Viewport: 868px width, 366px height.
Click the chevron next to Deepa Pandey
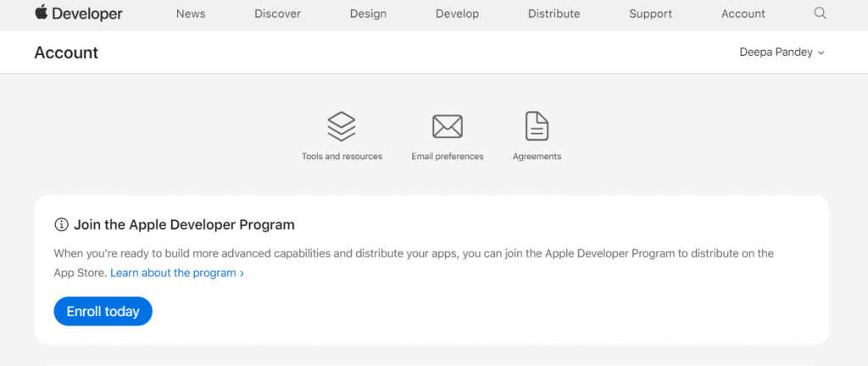click(x=821, y=53)
